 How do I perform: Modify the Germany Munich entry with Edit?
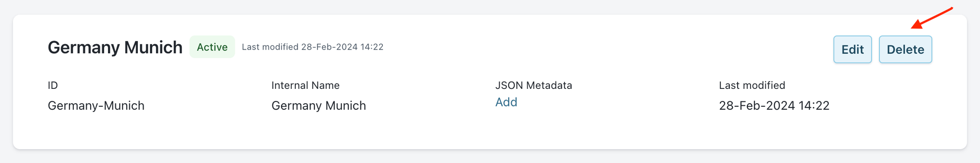[852, 50]
